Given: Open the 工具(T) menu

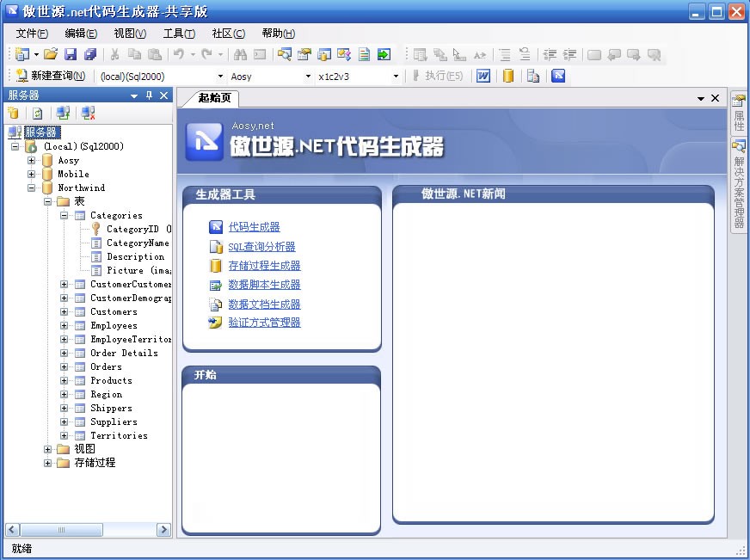Looking at the screenshot, I should click(179, 34).
